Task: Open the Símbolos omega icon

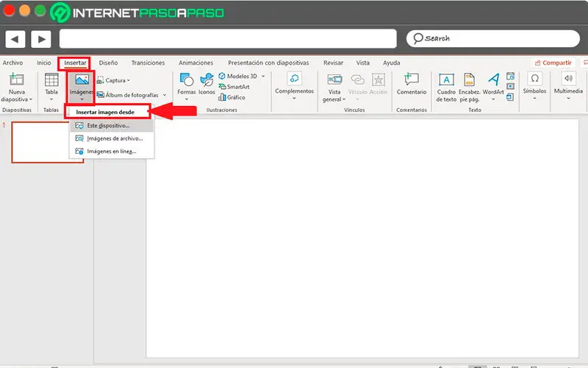Action: [x=534, y=79]
